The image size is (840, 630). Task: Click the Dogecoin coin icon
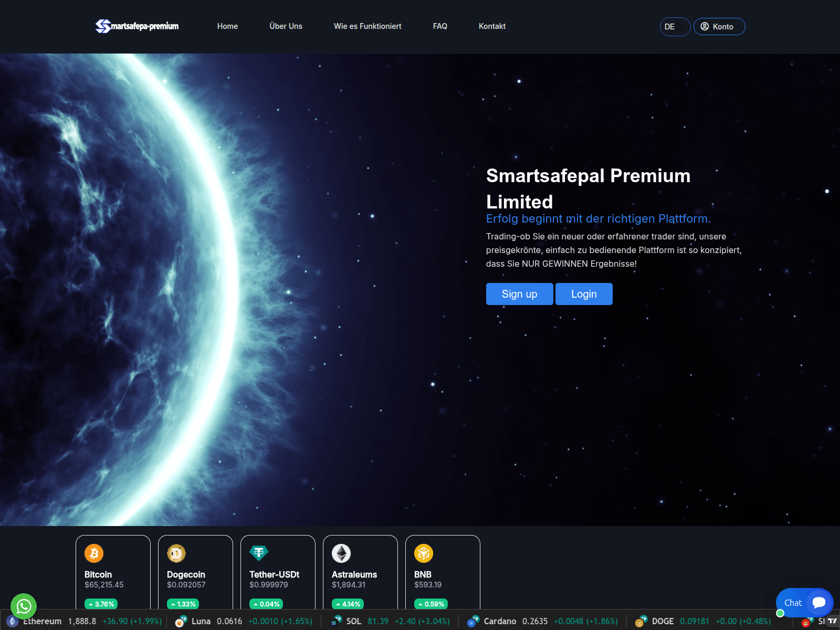(x=176, y=553)
